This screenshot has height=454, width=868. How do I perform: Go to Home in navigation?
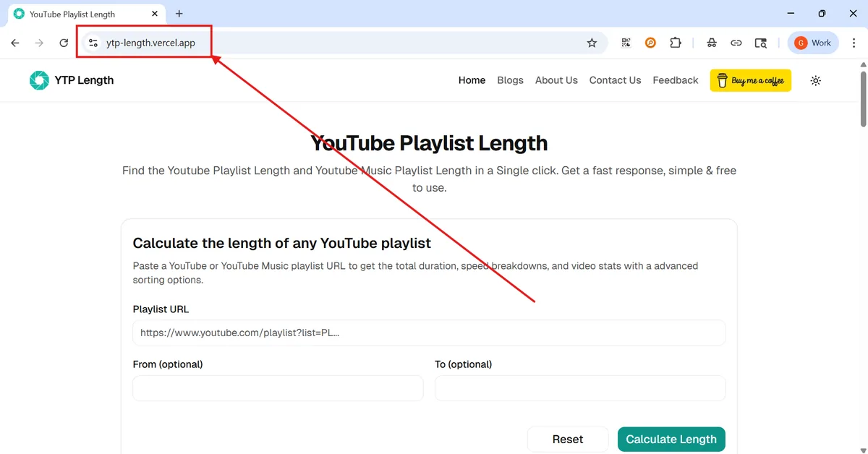coord(472,80)
